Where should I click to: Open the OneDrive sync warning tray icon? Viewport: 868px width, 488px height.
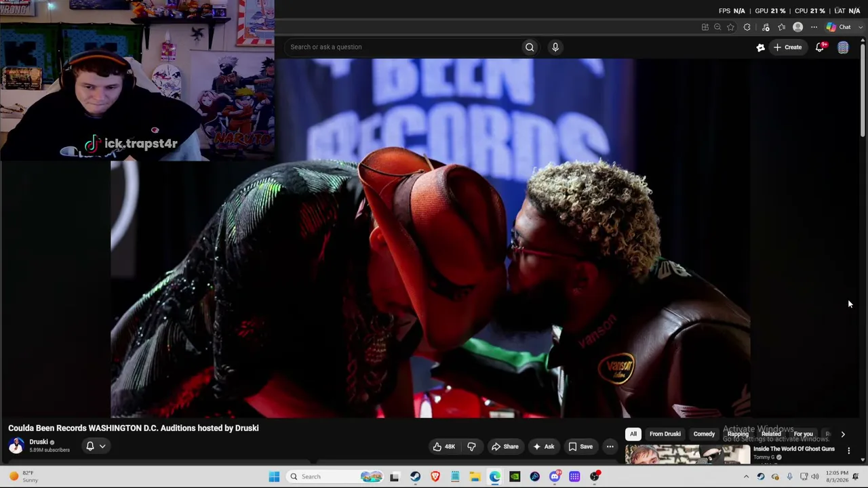click(775, 476)
